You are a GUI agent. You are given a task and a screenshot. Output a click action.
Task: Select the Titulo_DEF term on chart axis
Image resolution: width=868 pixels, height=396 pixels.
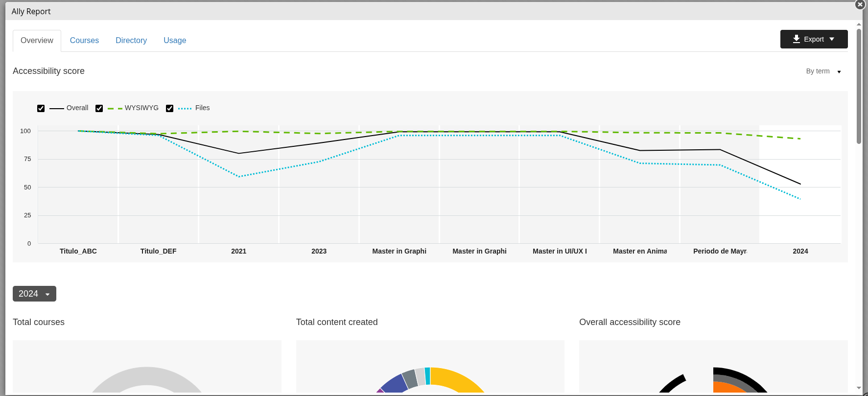159,251
